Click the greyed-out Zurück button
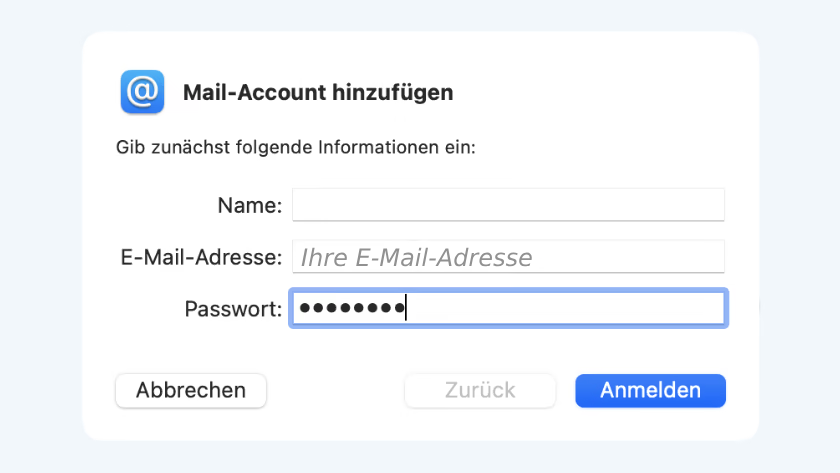This screenshot has height=473, width=840. click(480, 390)
